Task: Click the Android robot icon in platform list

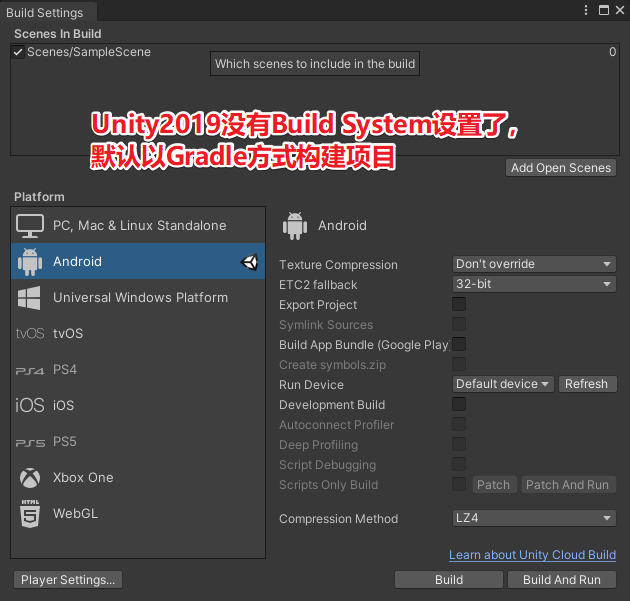Action: coord(30,262)
